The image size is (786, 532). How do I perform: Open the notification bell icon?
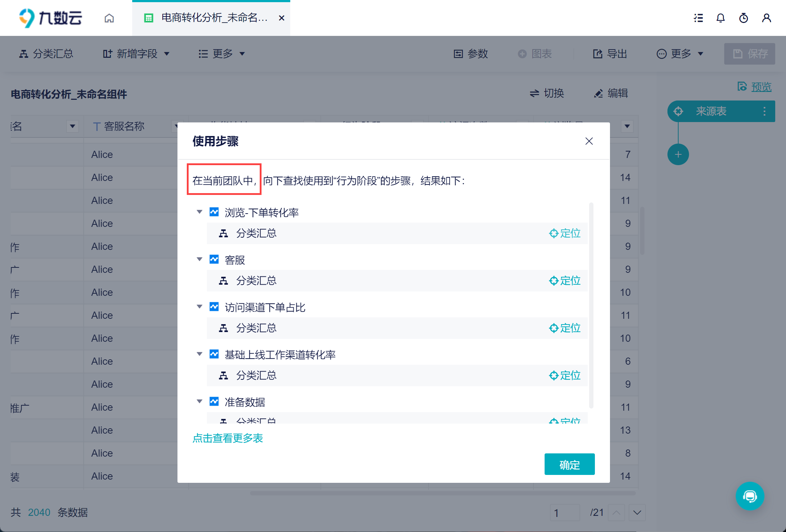720,18
